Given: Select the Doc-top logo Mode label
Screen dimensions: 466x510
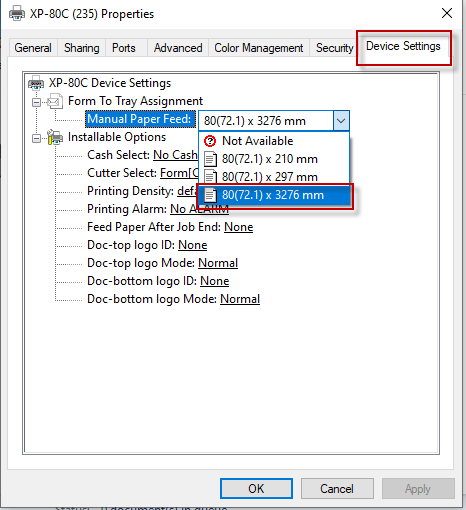Looking at the screenshot, I should pos(141,263).
